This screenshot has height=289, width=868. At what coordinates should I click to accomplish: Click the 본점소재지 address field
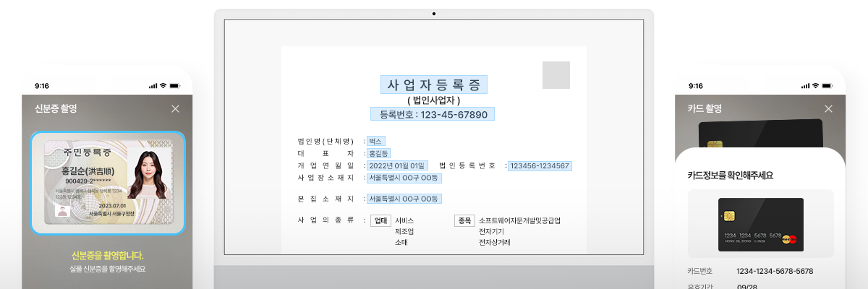click(404, 199)
